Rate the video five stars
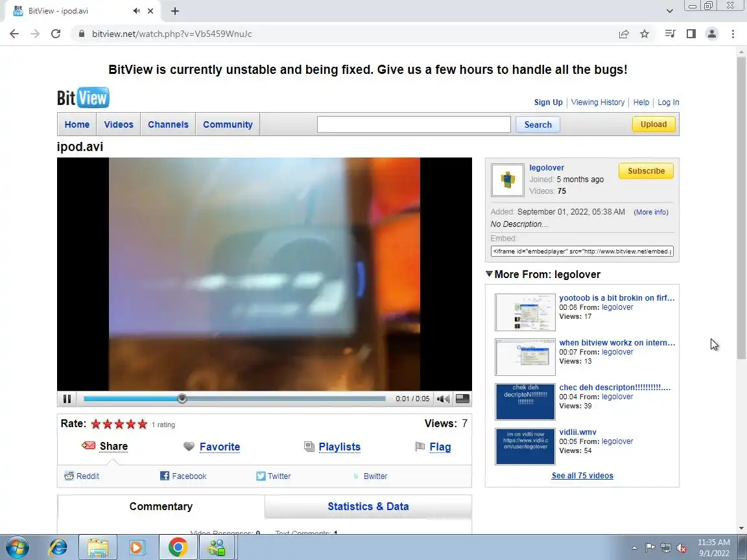 143,424
